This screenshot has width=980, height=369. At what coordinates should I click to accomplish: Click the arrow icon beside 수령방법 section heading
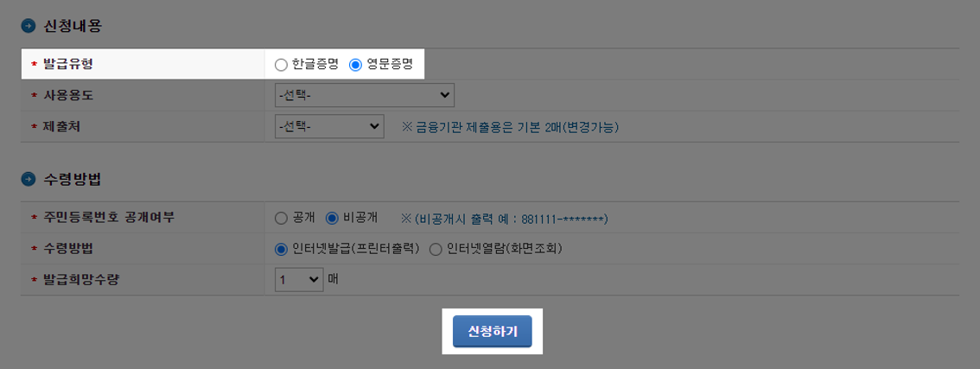pyautogui.click(x=29, y=180)
